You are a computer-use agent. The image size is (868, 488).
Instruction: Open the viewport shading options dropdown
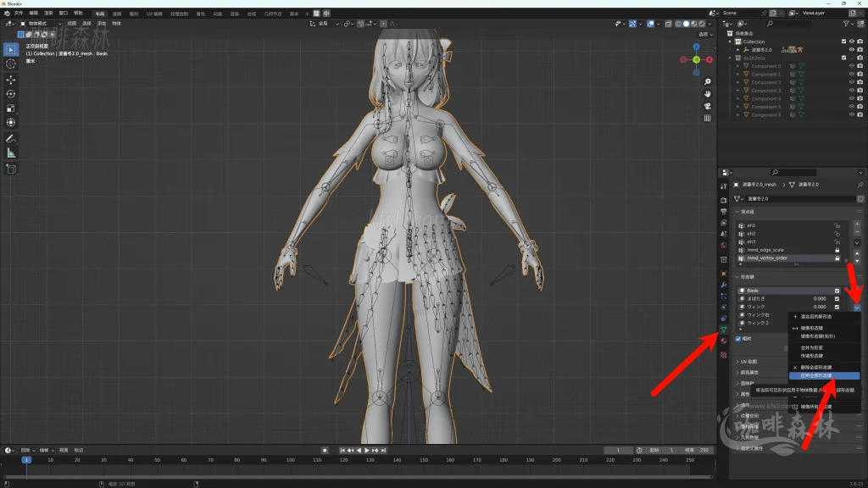709,24
